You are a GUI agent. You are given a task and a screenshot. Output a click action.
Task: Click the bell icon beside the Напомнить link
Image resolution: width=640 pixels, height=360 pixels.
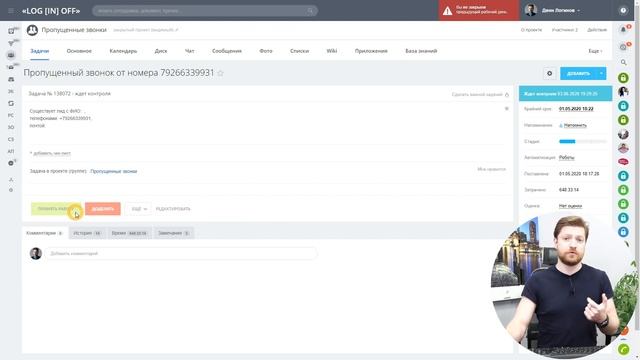coord(561,125)
